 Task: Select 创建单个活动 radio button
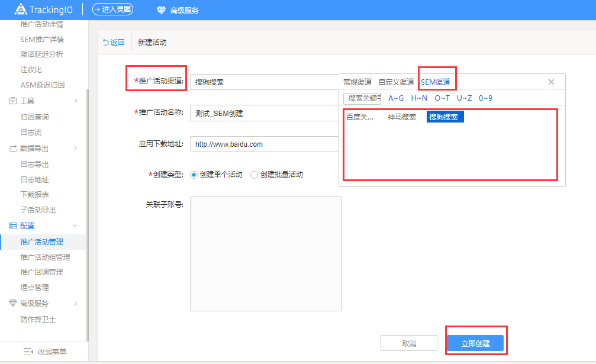(194, 175)
